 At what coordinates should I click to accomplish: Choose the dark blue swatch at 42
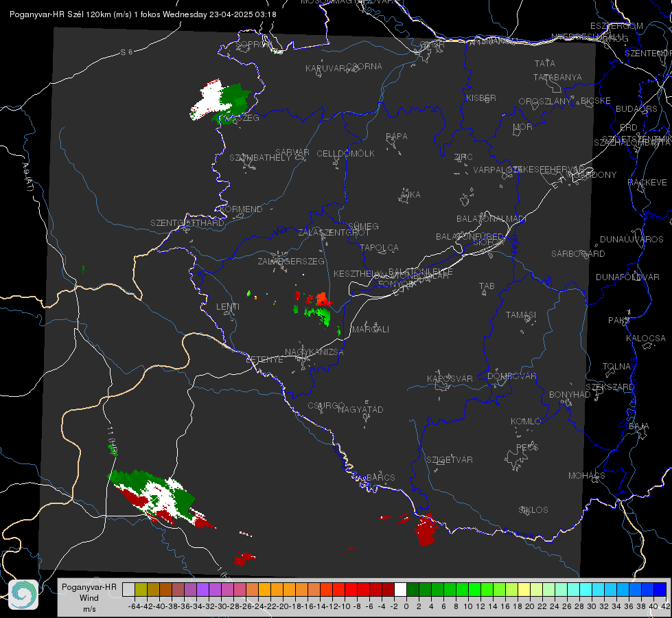pyautogui.click(x=660, y=589)
